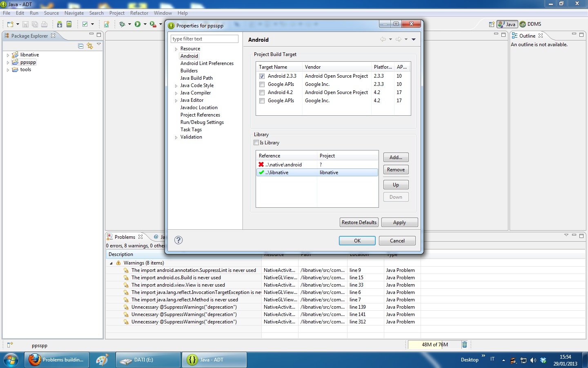
Task: Collapse the Warnings (8 items) group
Action: 111,263
